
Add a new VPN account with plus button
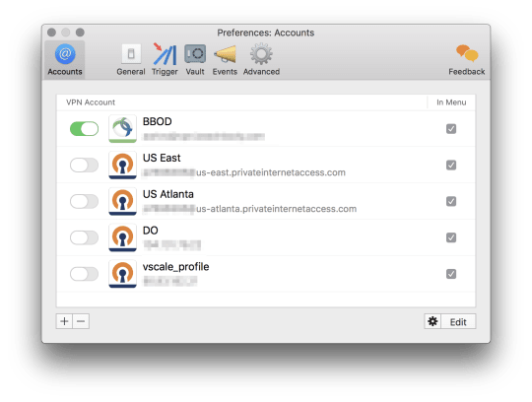64,321
